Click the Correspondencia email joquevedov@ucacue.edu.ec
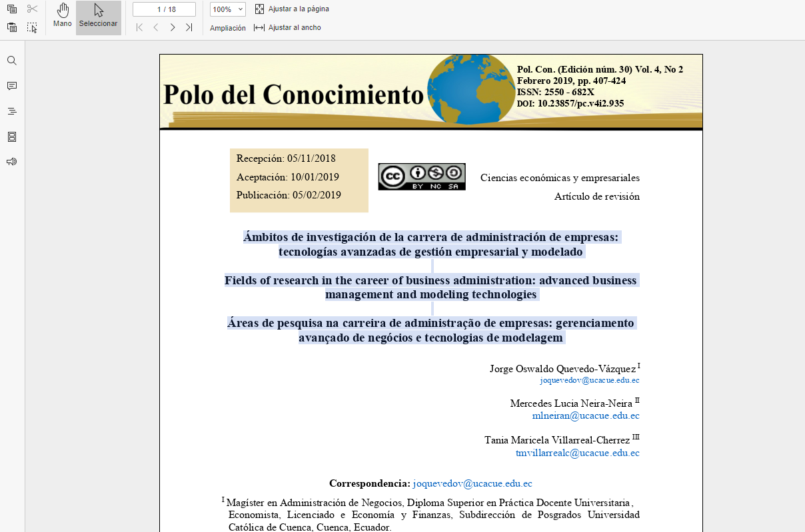 click(472, 483)
